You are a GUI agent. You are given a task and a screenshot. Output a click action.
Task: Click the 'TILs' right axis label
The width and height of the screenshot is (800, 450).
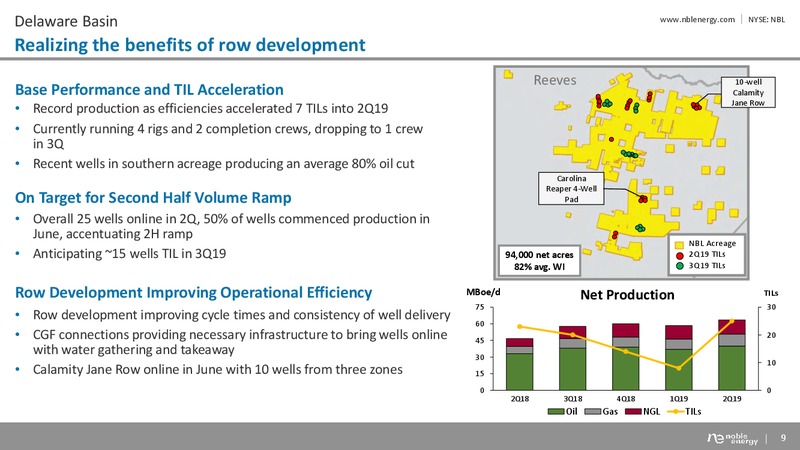771,293
